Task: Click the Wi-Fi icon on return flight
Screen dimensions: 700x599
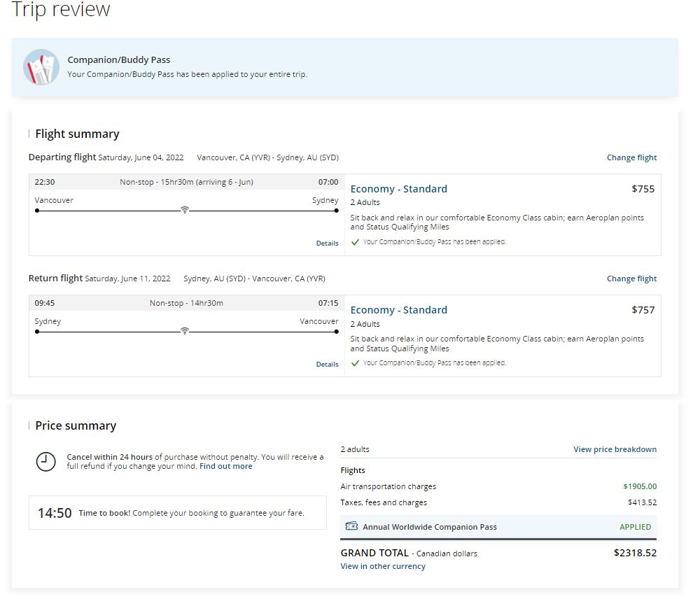Action: coord(185,331)
